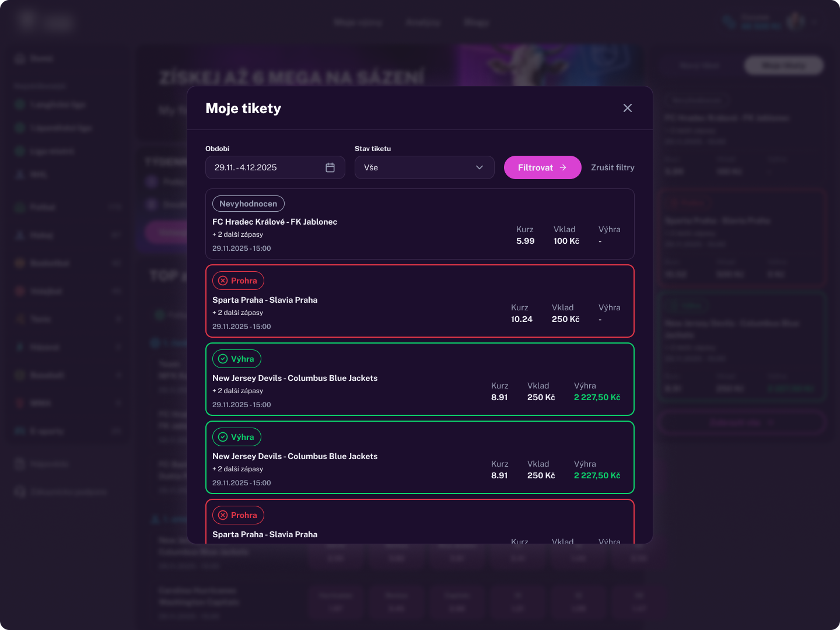This screenshot has width=840, height=630.
Task: Select the Kurz value 10.24
Action: (521, 319)
